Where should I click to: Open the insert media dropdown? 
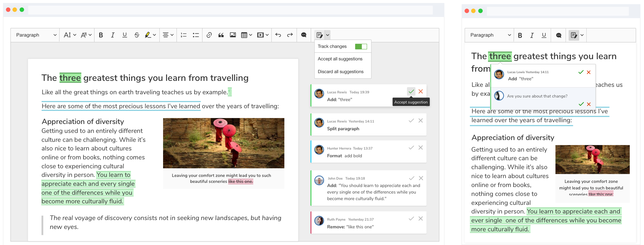(263, 35)
